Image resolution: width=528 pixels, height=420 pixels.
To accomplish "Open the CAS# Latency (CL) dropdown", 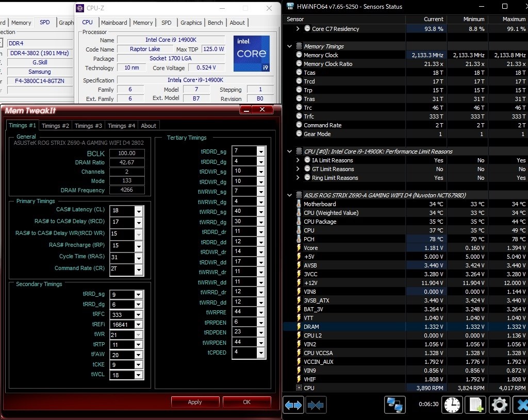I will [x=139, y=211].
